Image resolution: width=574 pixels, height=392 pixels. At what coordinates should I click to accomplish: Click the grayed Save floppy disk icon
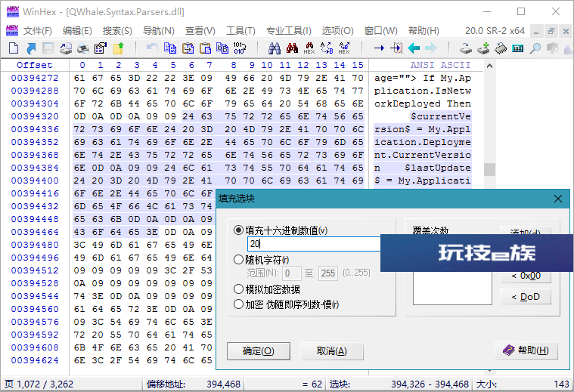point(48,48)
